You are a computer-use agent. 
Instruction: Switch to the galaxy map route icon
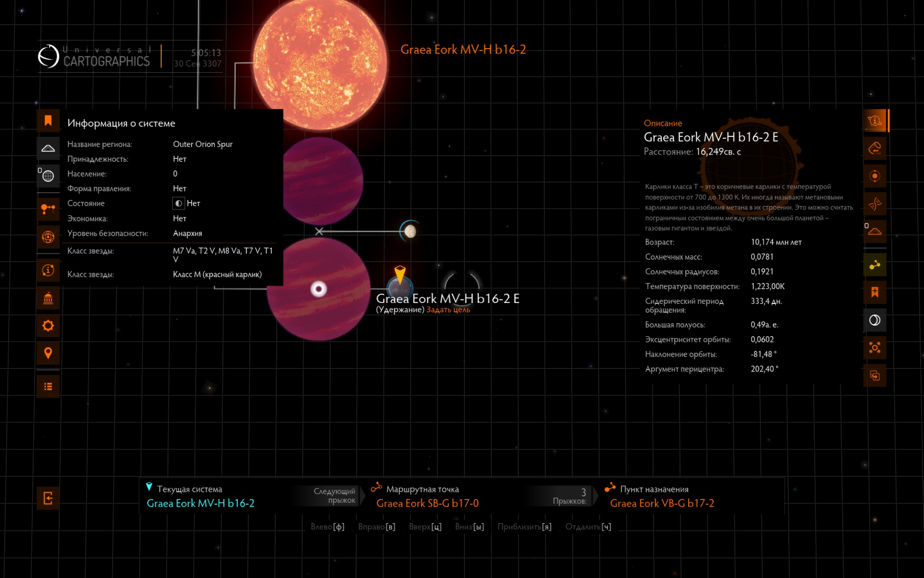tap(48, 209)
